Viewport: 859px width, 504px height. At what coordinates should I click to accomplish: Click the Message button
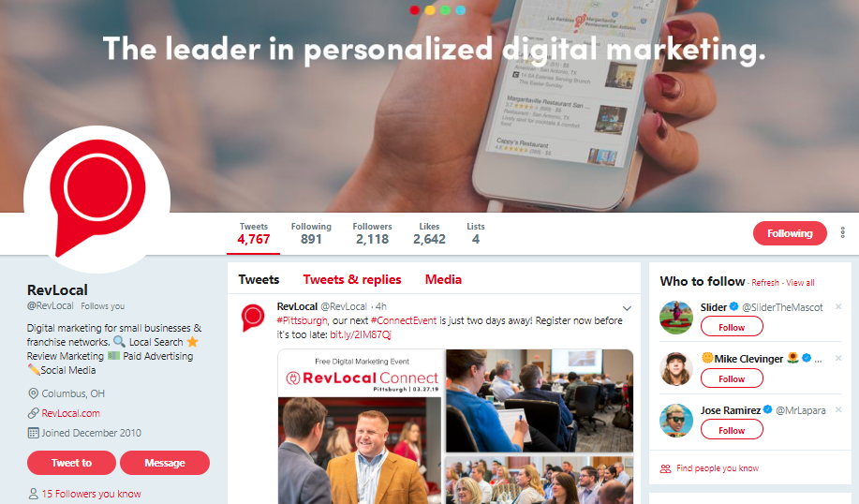coord(164,463)
